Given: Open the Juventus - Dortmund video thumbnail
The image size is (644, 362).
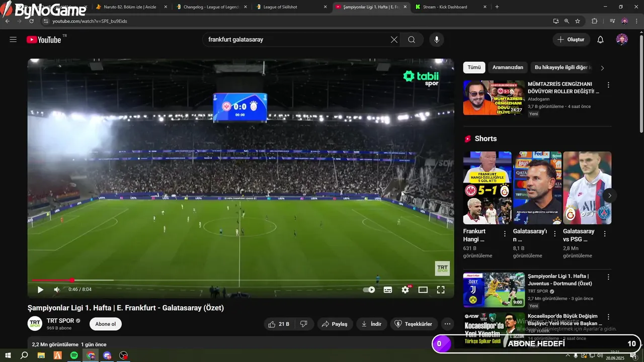Looking at the screenshot, I should [x=494, y=290].
